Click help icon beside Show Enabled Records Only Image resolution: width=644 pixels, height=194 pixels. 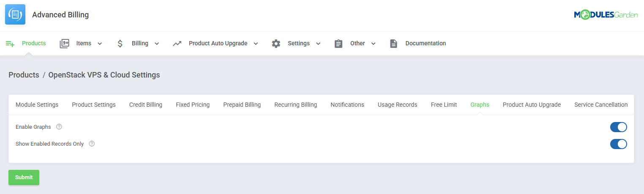92,144
